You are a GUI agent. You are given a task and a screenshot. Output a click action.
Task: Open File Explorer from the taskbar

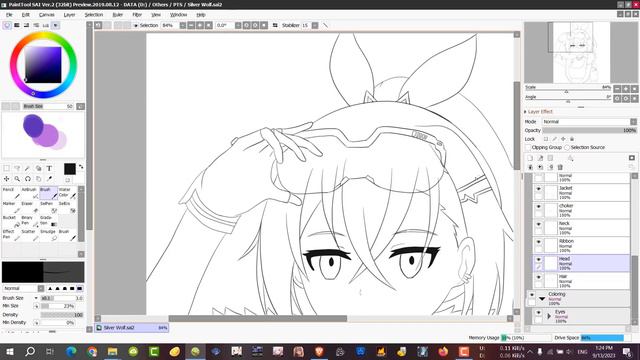(x=113, y=351)
